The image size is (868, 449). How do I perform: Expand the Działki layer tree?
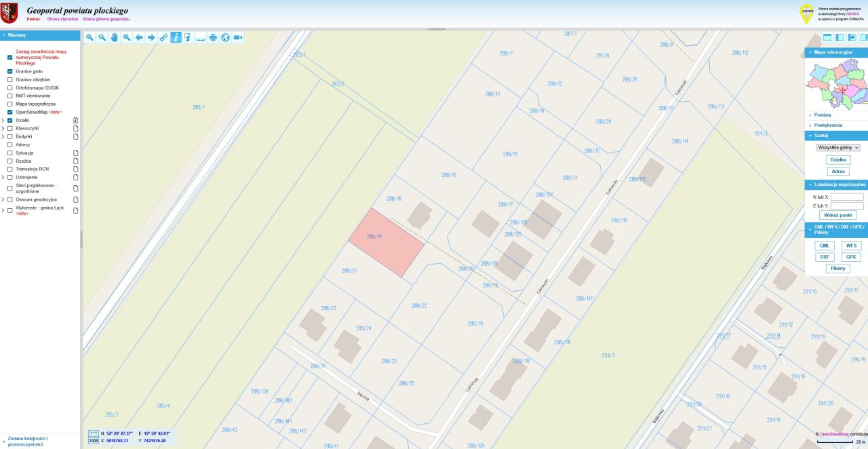(3, 120)
